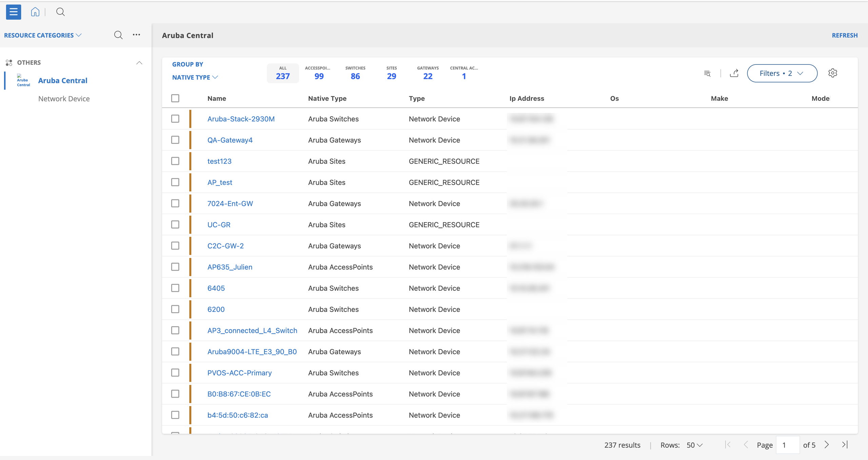Check the 6405 row checkbox
The width and height of the screenshot is (868, 460).
175,288
